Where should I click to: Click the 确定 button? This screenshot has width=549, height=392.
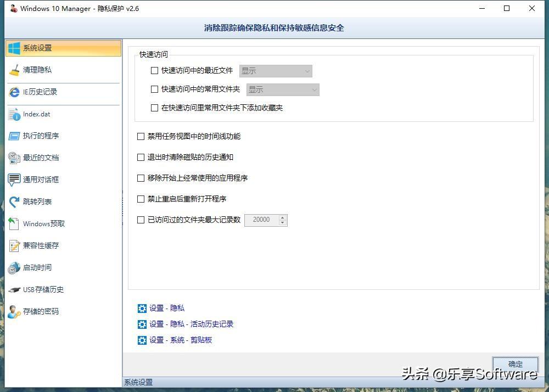(515, 365)
